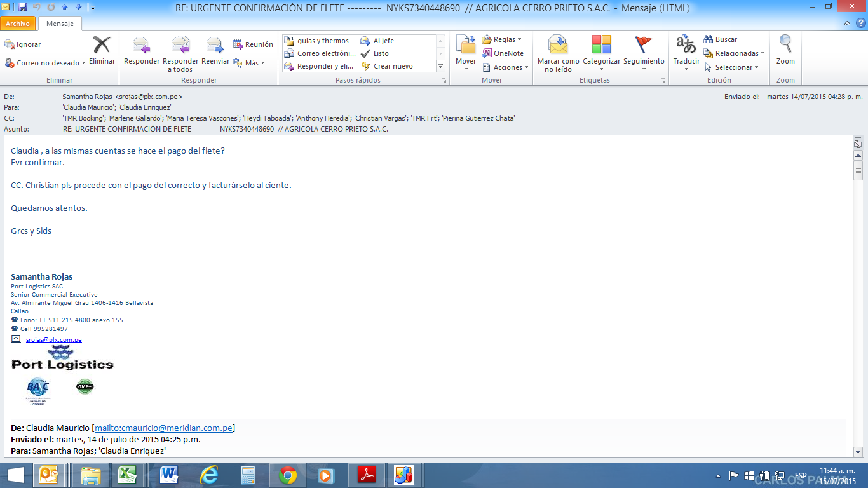Expand the Pasos rápidos gallery list
Image resolution: width=868 pixels, height=488 pixels.
440,66
